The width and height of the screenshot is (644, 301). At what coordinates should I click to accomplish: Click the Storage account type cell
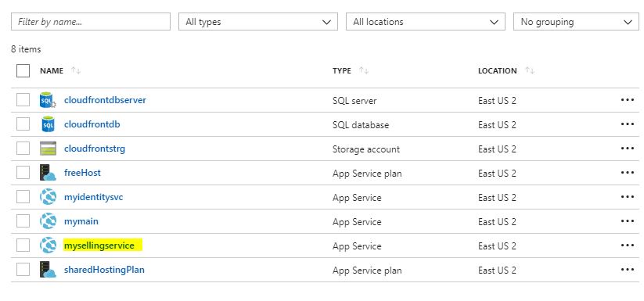click(366, 149)
